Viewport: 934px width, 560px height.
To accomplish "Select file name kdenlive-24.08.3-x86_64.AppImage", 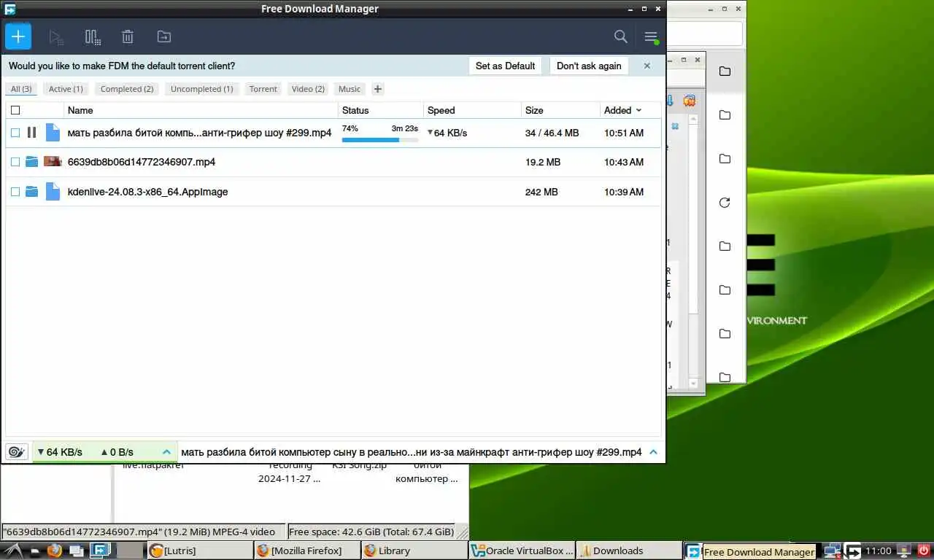I will 147,192.
